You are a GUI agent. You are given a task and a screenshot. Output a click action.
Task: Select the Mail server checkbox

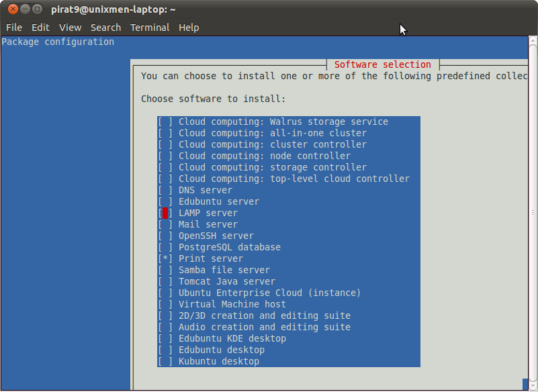point(165,224)
